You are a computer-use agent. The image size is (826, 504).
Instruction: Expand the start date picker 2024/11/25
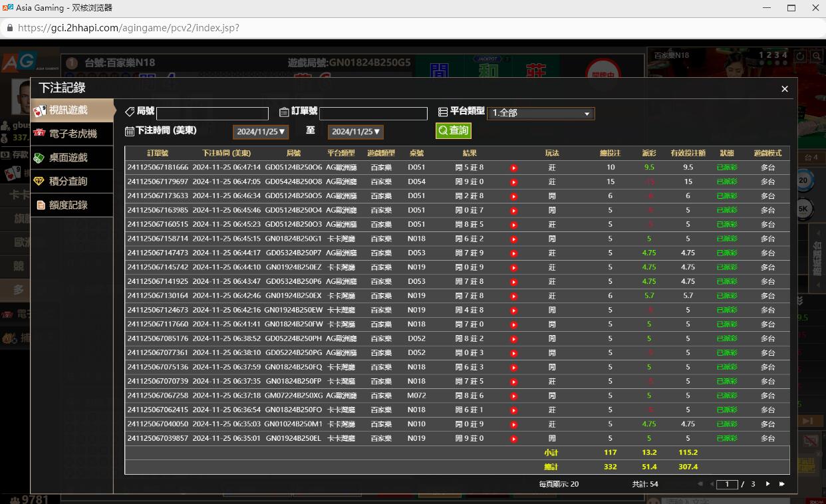click(261, 132)
